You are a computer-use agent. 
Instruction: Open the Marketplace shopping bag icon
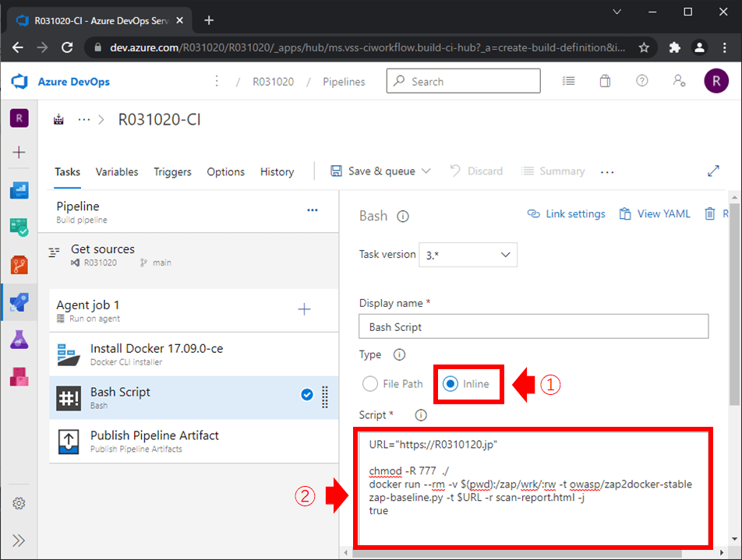(605, 81)
